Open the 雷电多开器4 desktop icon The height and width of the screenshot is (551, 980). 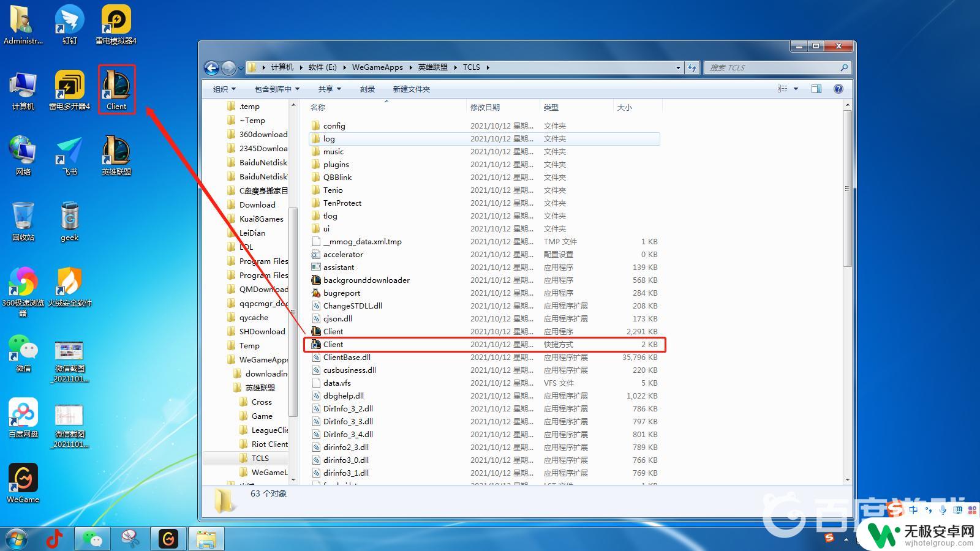coord(69,90)
